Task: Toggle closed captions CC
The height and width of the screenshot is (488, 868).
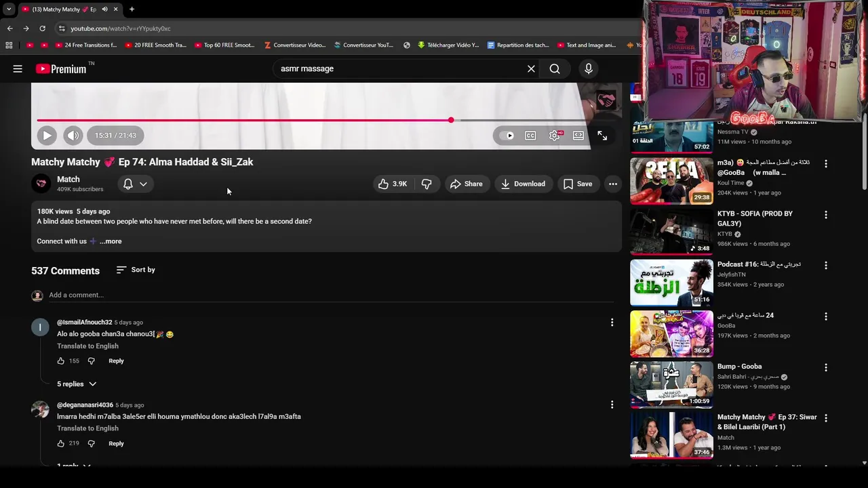Action: click(530, 136)
